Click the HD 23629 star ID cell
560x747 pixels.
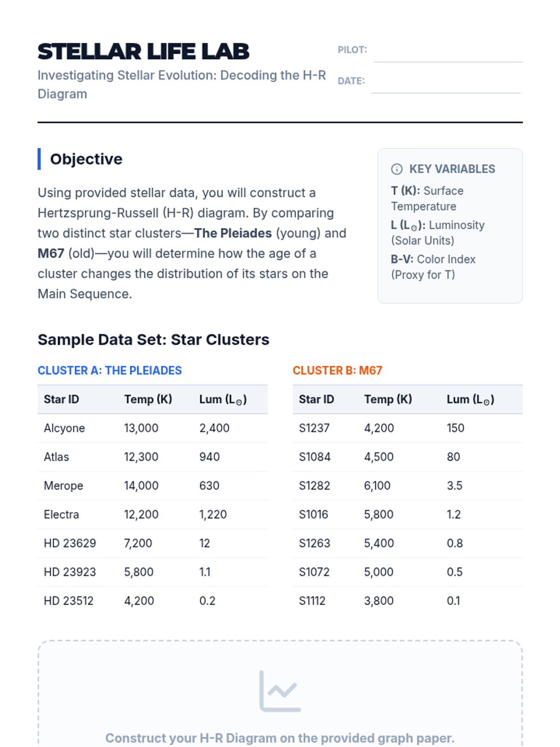tap(70, 543)
